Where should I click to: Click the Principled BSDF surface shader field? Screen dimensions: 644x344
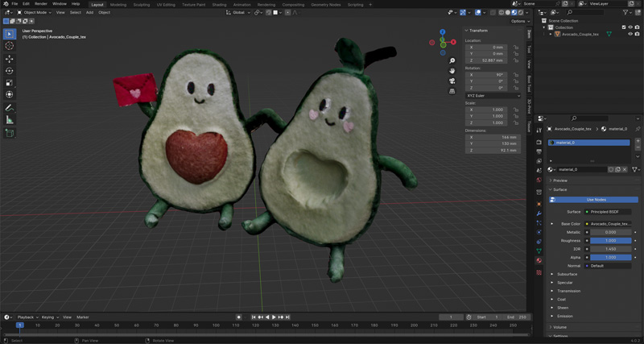608,212
